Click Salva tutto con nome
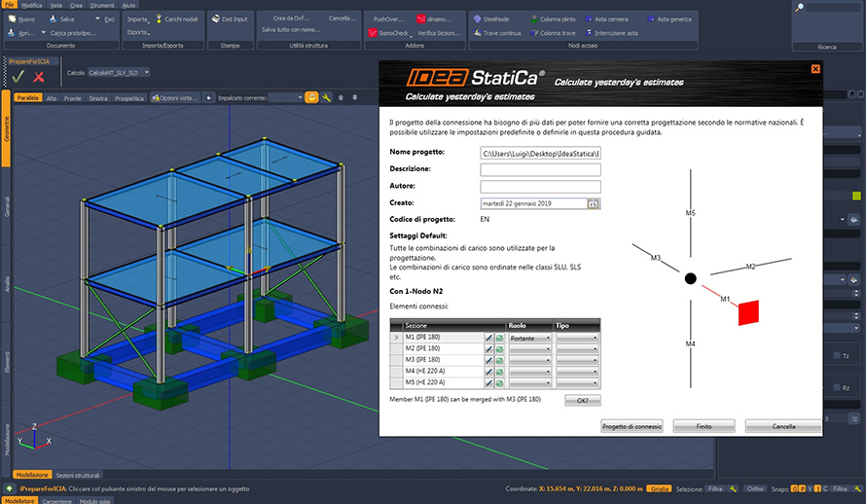 [x=291, y=29]
